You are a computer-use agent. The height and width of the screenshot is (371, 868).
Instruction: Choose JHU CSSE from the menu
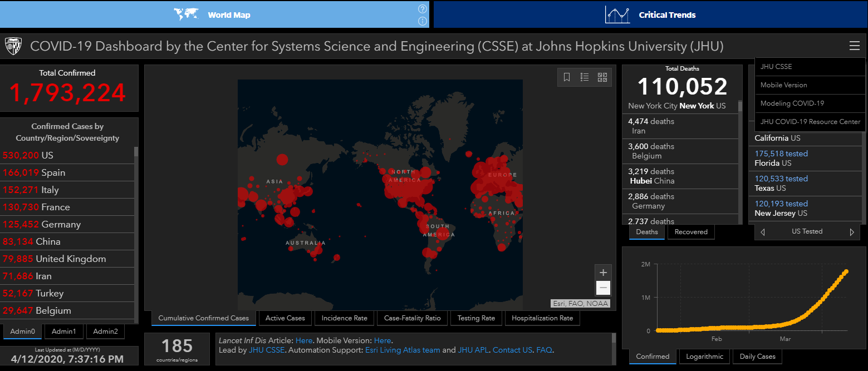point(810,67)
